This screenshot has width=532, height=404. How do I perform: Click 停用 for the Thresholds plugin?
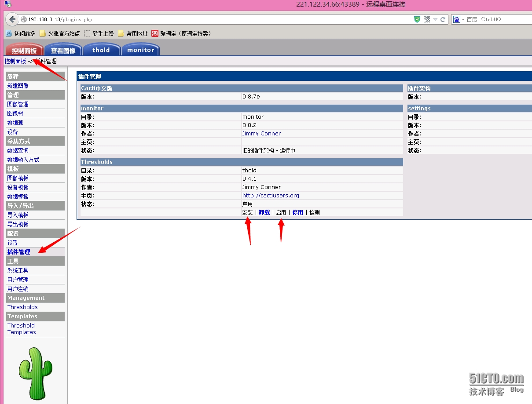(x=297, y=212)
